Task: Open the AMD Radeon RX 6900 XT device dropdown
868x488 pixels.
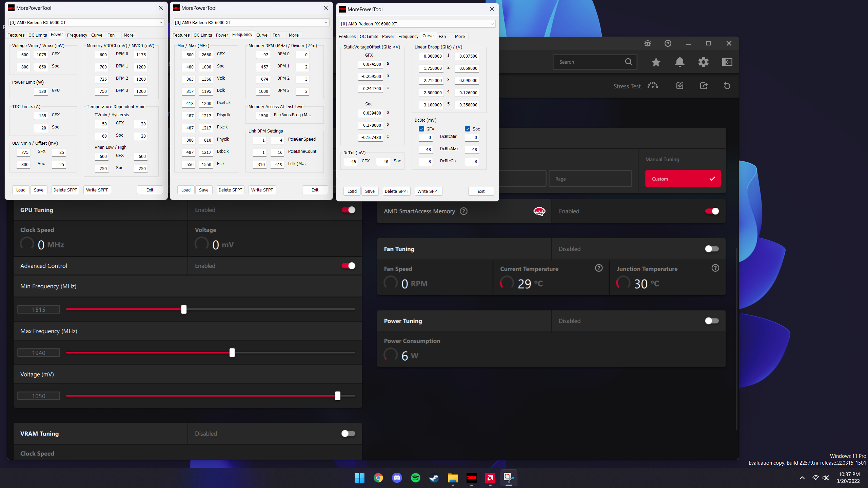Action: click(86, 22)
